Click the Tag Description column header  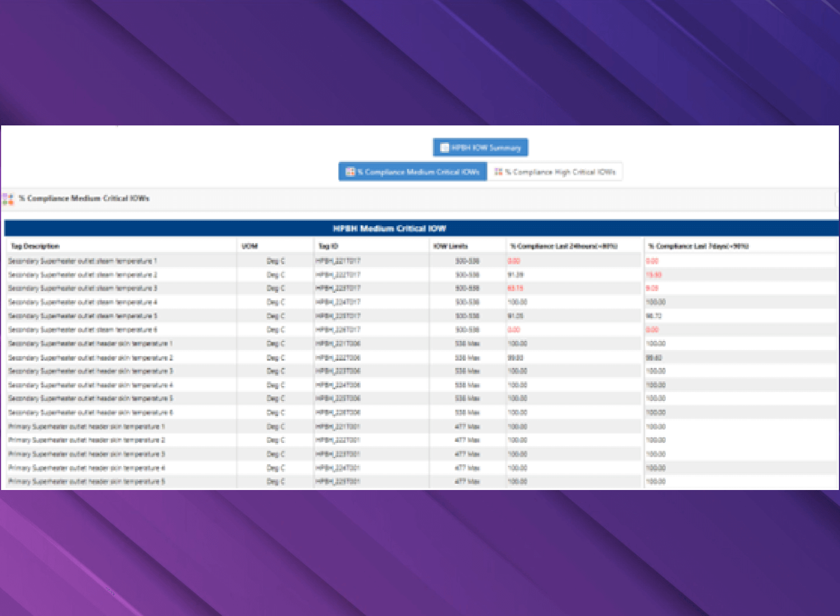point(35,246)
